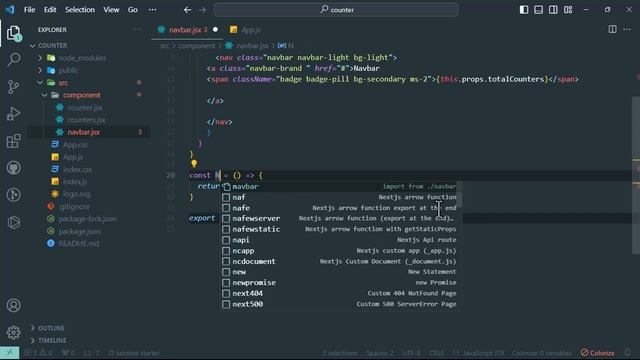
Task: Open the Source Control view
Action: pos(13,87)
